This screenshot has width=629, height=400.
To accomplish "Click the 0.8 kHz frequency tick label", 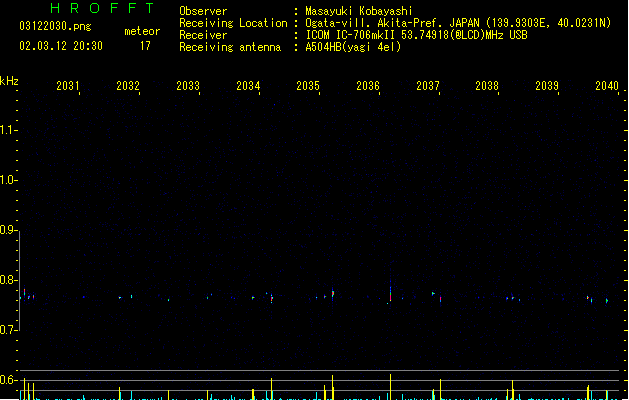I will [8, 280].
